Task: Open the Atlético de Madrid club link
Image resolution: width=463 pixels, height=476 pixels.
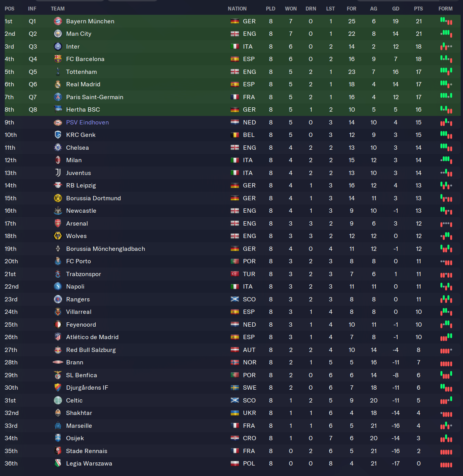Action: pyautogui.click(x=92, y=337)
